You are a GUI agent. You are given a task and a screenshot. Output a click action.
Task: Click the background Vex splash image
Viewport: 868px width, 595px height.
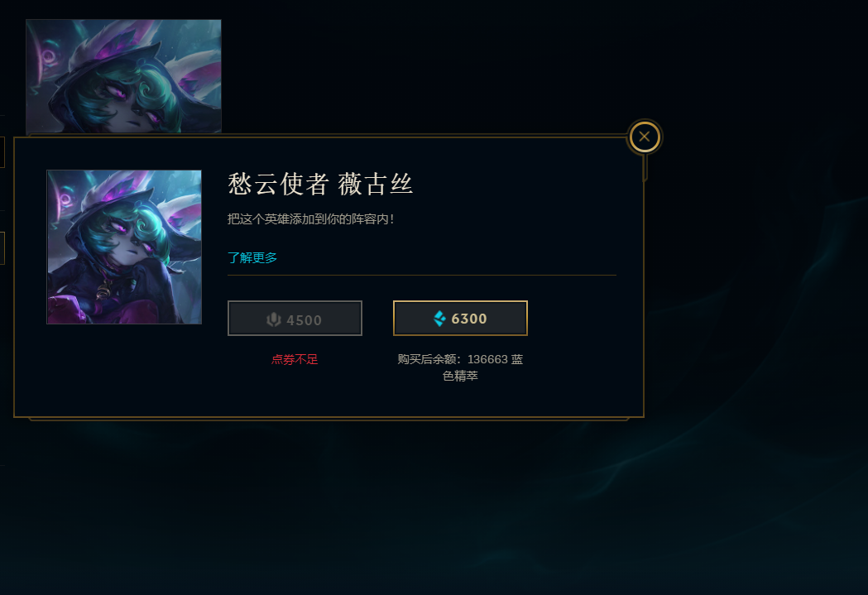tap(123, 76)
